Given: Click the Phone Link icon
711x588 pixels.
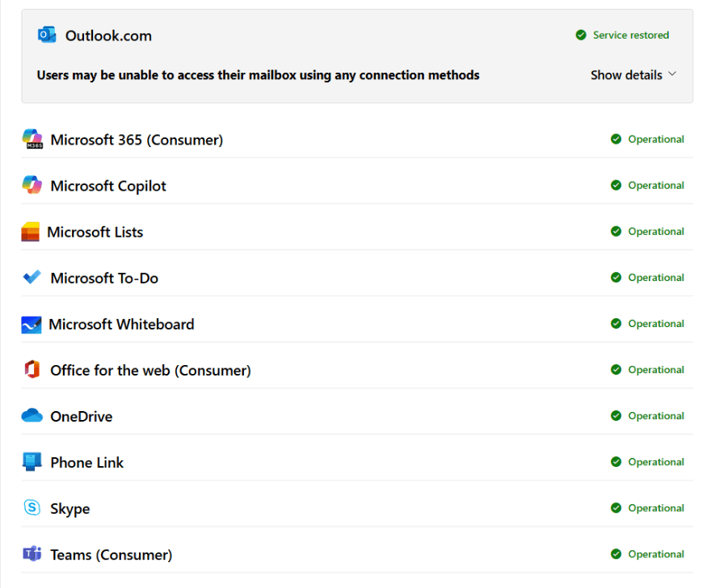Looking at the screenshot, I should pyautogui.click(x=32, y=462).
